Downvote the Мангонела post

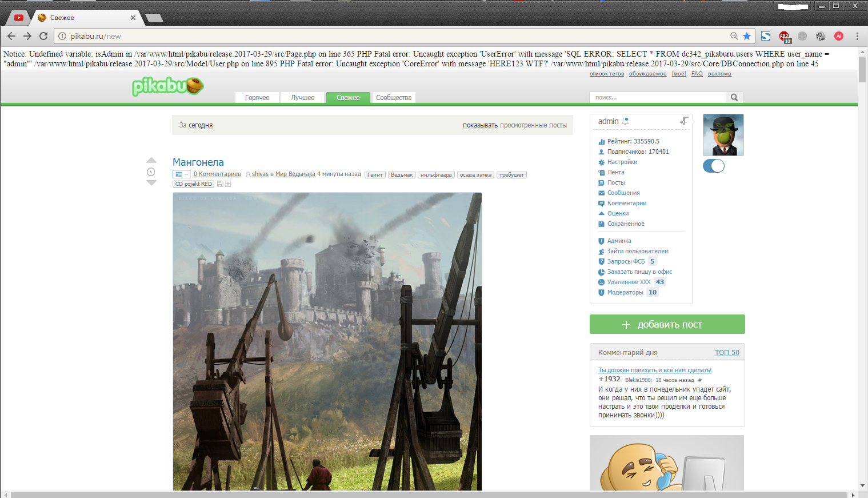click(151, 183)
